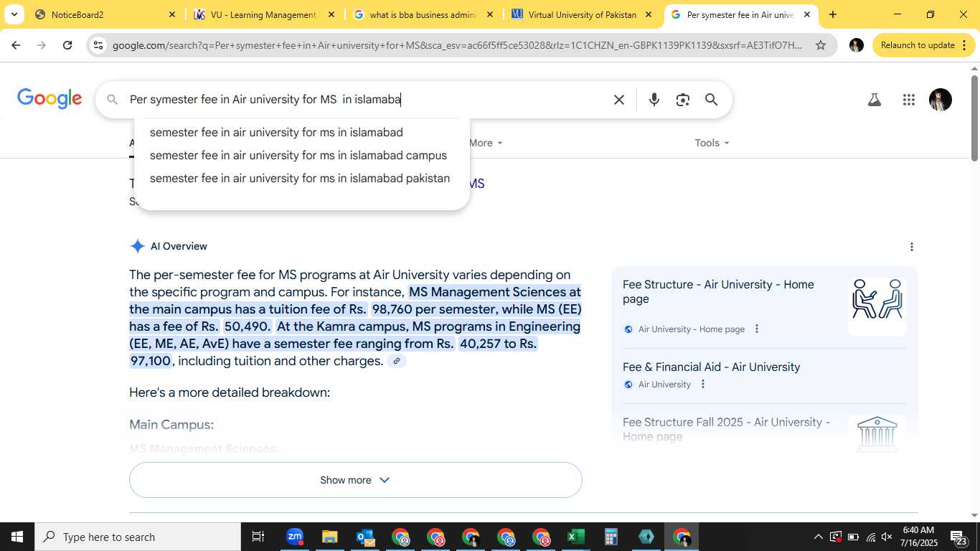Viewport: 980px width, 551px height.
Task: Clear the search box with the X icon
Action: (619, 100)
